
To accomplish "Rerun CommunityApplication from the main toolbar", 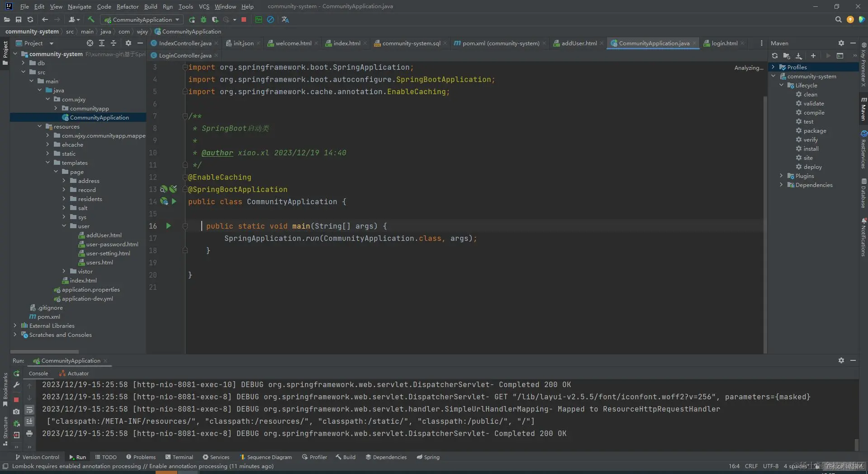I will (x=192, y=19).
